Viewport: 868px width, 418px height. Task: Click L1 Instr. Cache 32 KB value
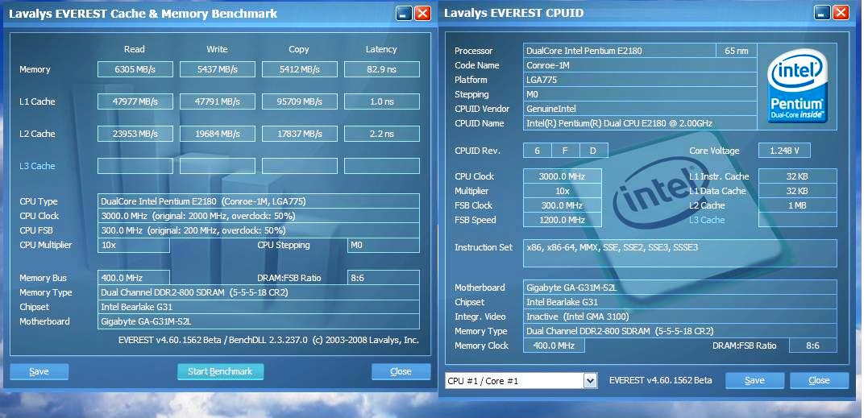coord(798,176)
